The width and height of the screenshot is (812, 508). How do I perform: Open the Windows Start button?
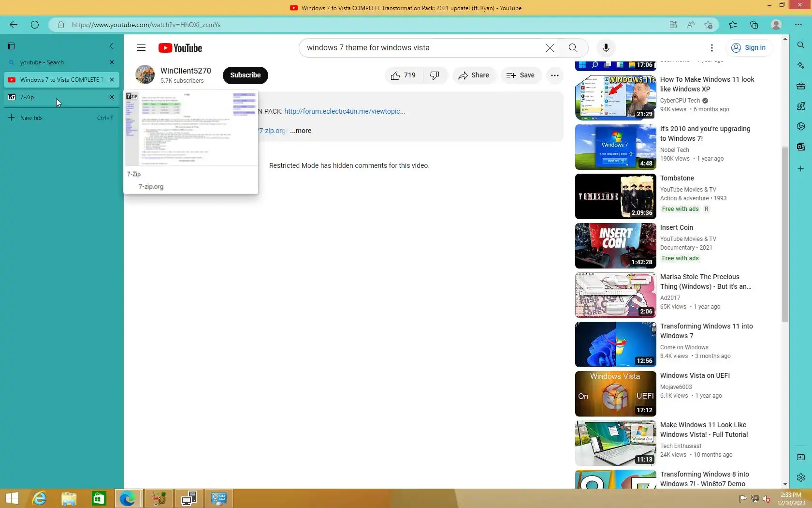coord(12,498)
